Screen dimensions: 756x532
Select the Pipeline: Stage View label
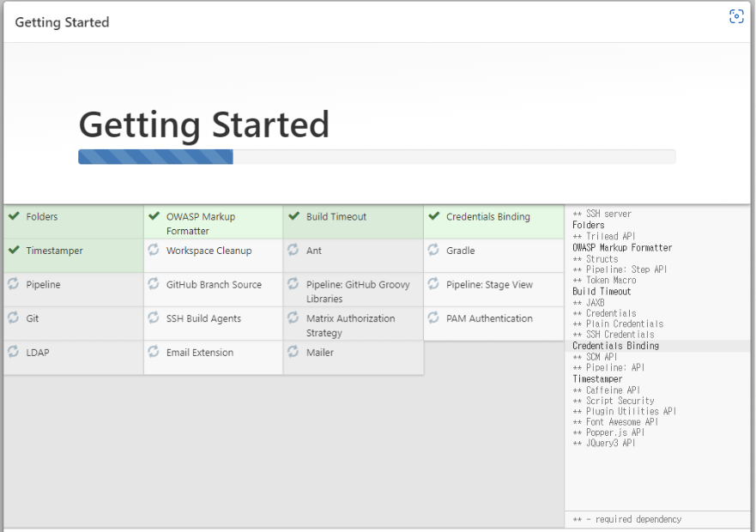pos(489,285)
